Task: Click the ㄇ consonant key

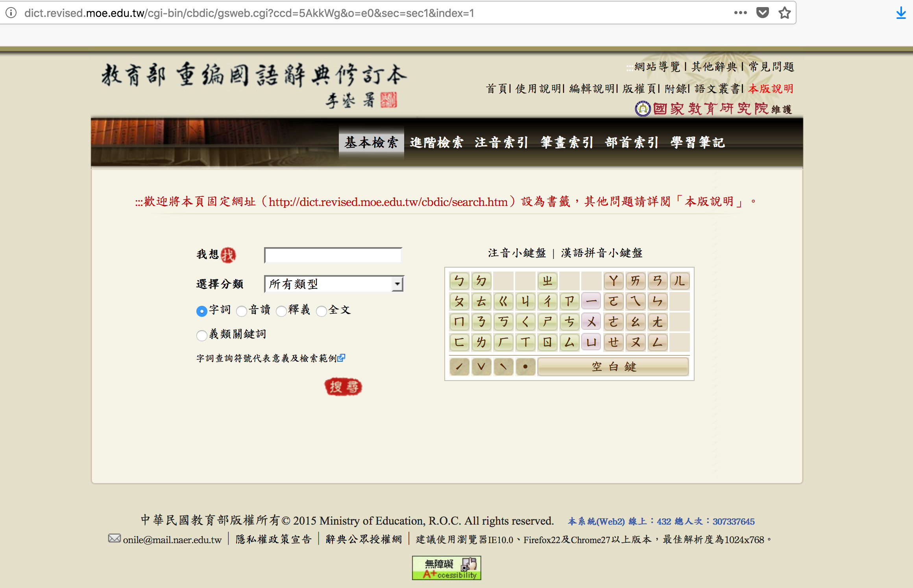Action: 459,322
